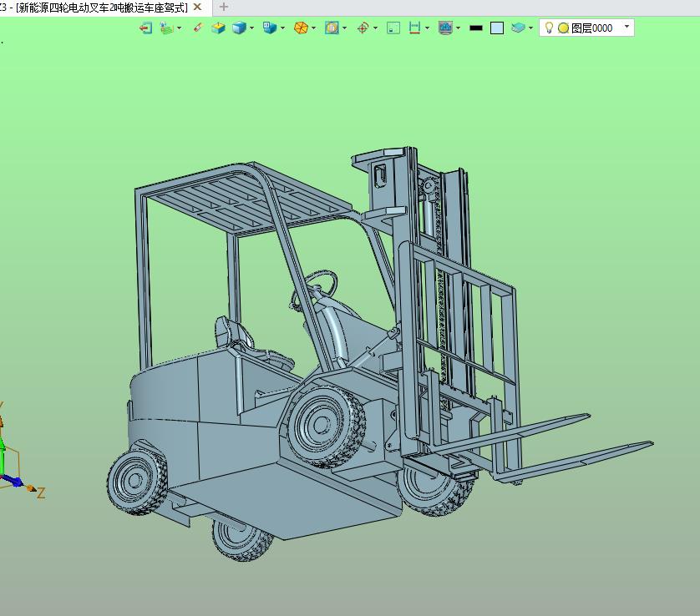Open the dropdown beside the teal layers icon
700x616 pixels.
(x=530, y=28)
